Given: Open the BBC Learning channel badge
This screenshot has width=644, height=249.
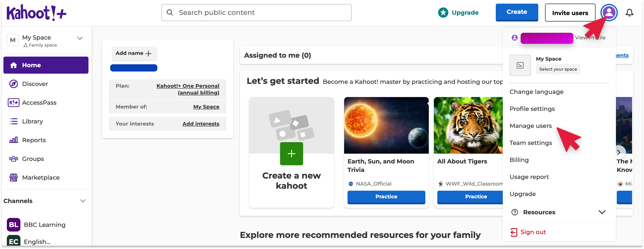Looking at the screenshot, I should pos(13,225).
